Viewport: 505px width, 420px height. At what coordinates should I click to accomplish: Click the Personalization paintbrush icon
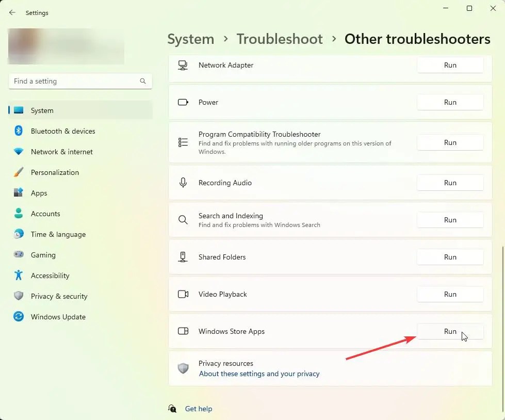click(19, 172)
